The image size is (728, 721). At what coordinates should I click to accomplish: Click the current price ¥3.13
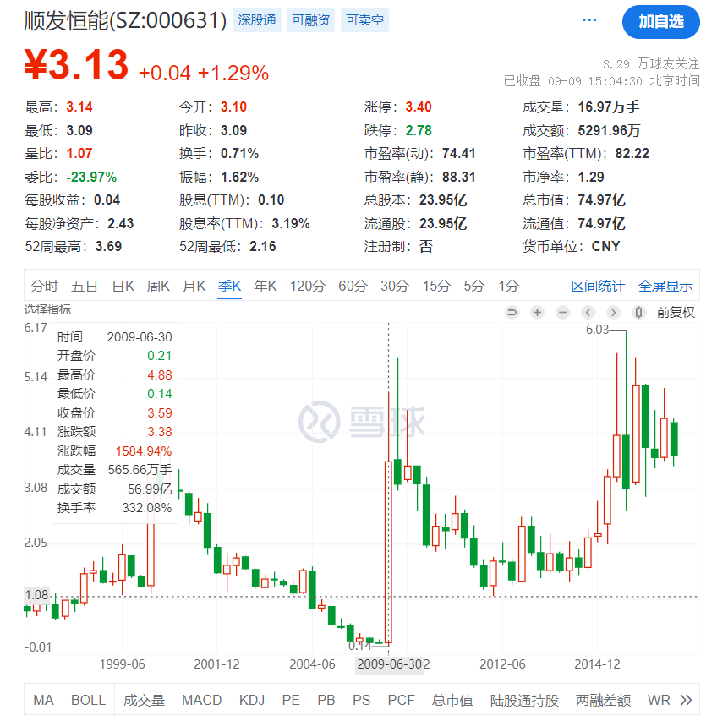point(76,64)
